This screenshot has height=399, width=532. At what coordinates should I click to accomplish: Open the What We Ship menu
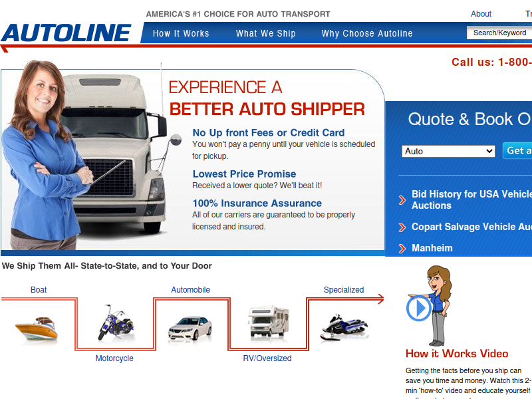[x=265, y=33]
